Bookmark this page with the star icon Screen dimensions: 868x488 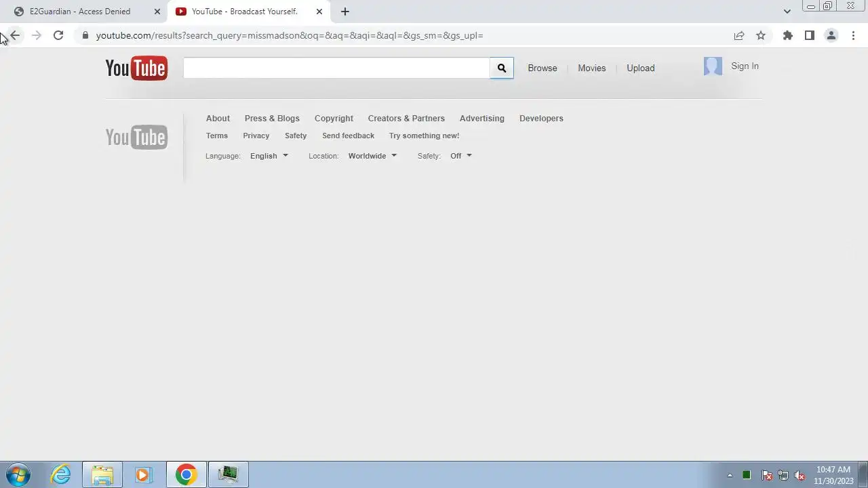click(x=761, y=35)
